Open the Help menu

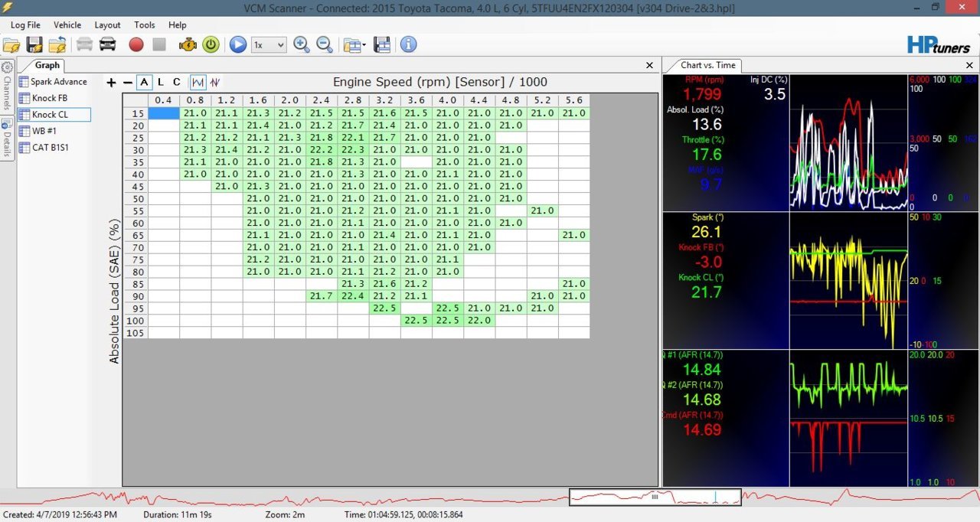pos(177,25)
